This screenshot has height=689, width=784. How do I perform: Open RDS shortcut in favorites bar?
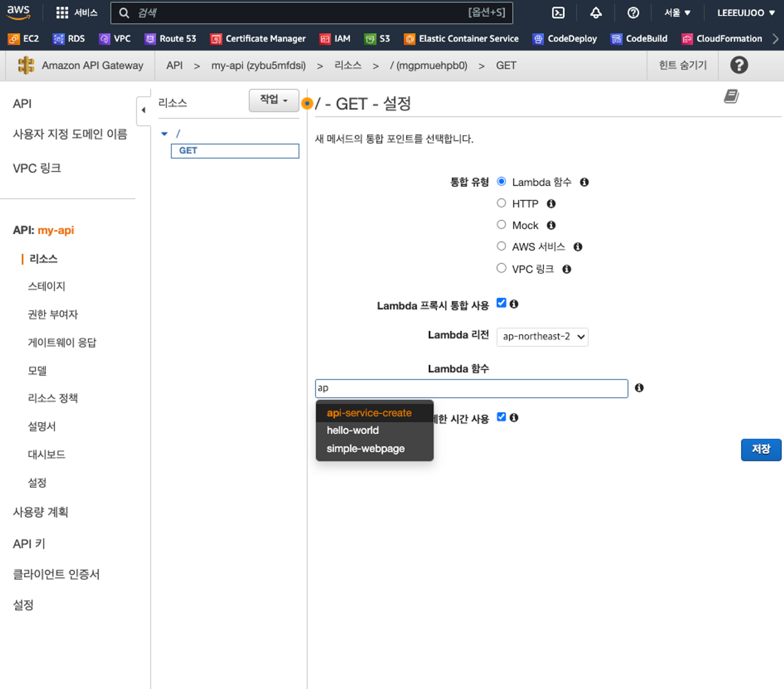tap(69, 38)
